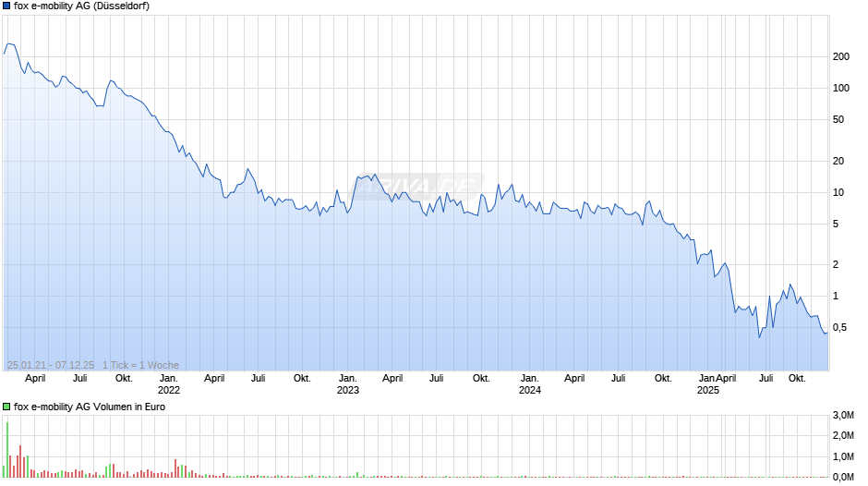This screenshot has height=486, width=868.
Task: Click the price axis value '200'
Action: coord(841,56)
